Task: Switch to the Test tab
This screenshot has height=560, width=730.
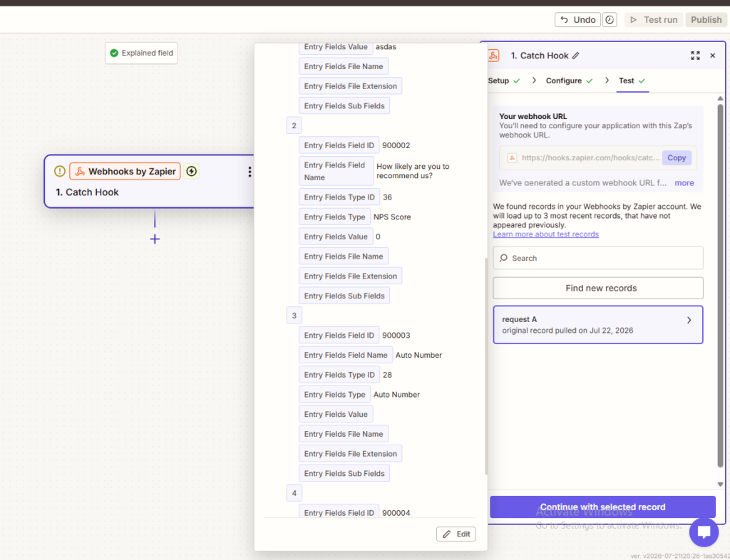Action: (632, 81)
